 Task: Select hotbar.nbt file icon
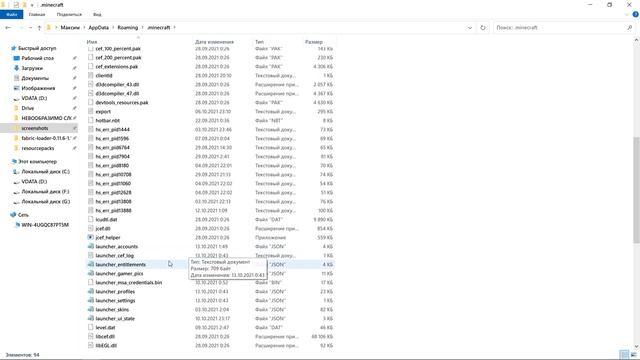91,120
